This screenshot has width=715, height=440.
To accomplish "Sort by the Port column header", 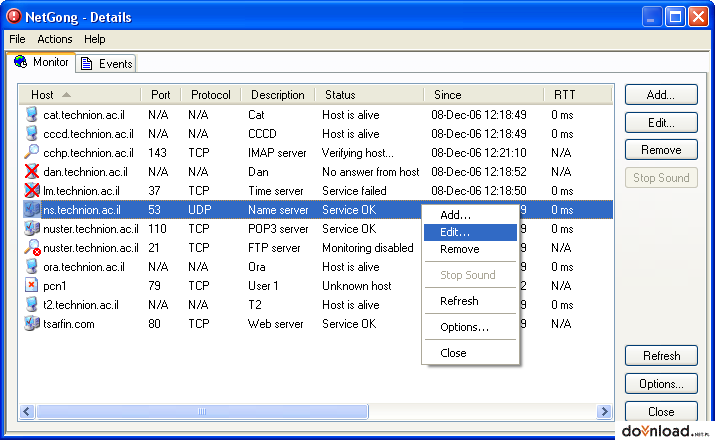I will pos(161,95).
